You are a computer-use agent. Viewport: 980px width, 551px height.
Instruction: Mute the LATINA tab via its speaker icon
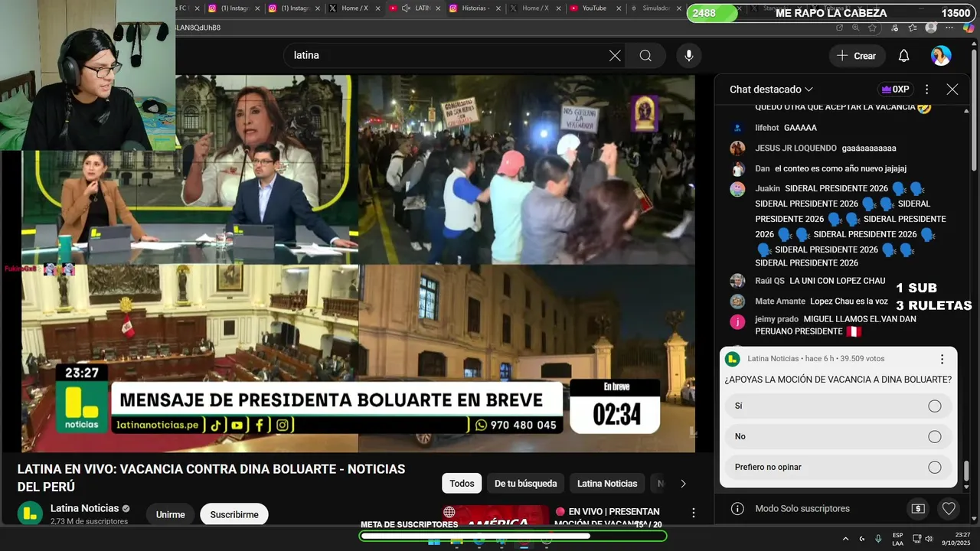[x=406, y=8]
